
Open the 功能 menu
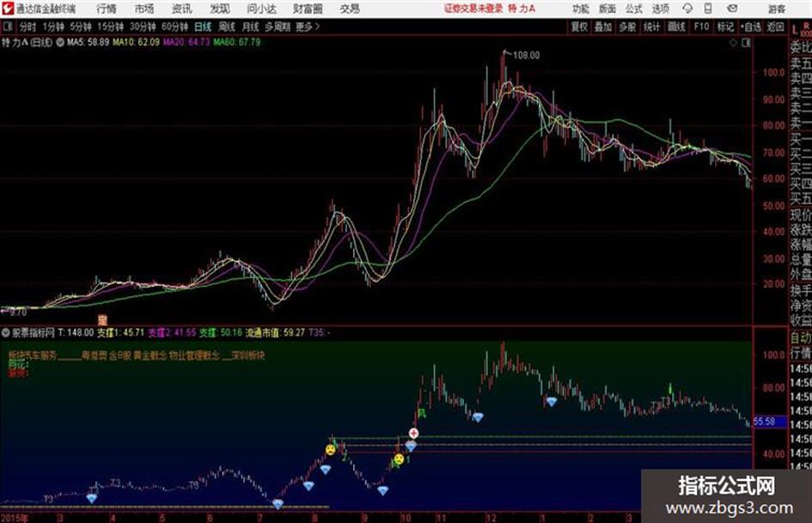tap(581, 9)
